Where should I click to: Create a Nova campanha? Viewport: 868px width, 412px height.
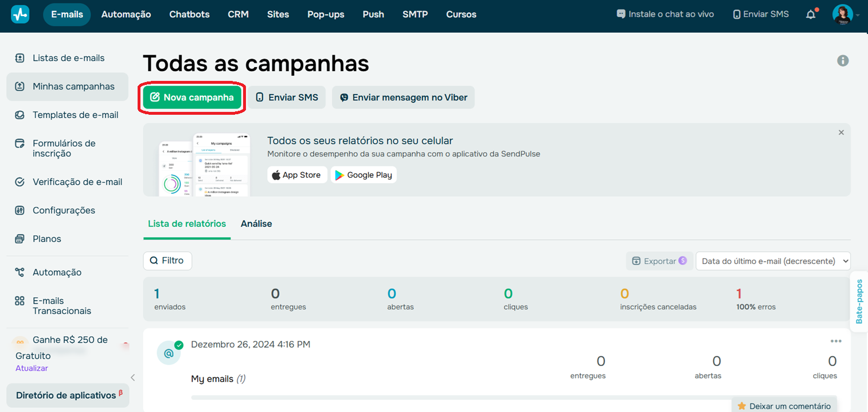click(x=192, y=98)
